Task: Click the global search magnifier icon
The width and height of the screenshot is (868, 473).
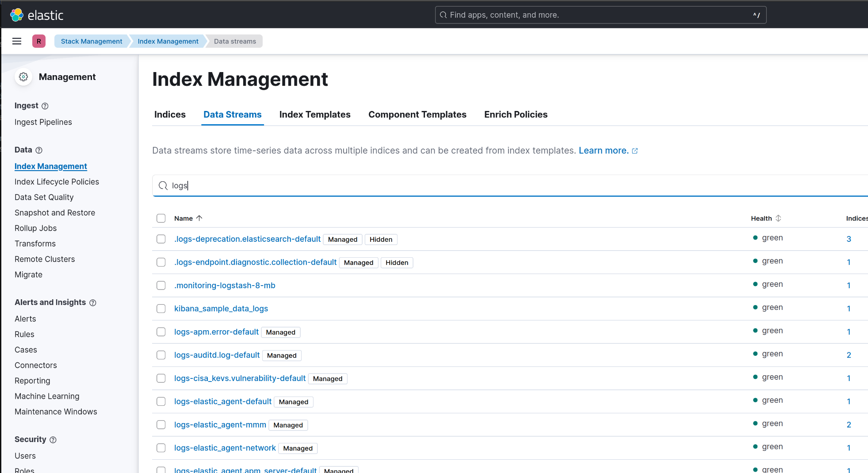Action: click(443, 15)
